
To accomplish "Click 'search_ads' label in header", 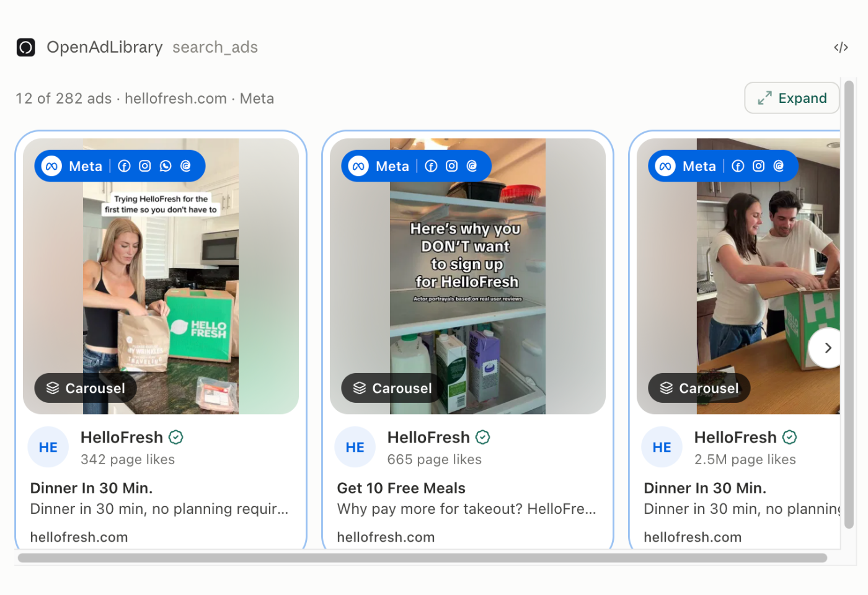I will (x=215, y=48).
